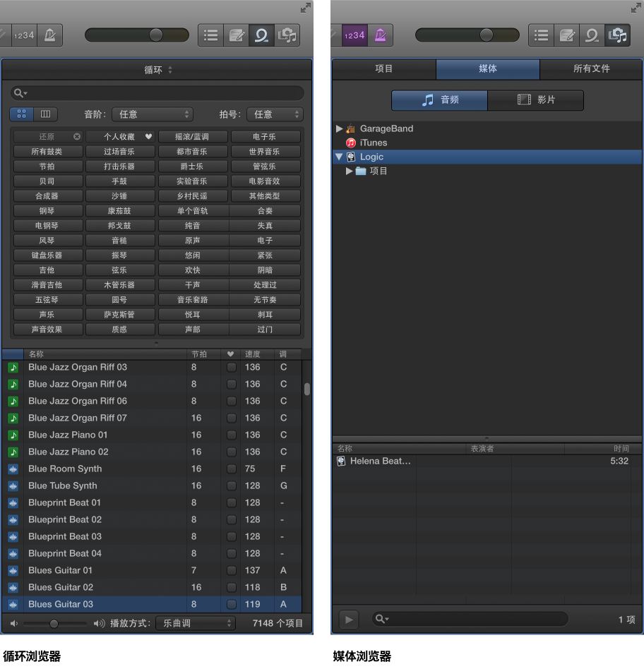Screen dimensions: 644x669
Task: Click the active browsers icon in right toolbar
Action: pos(618,35)
